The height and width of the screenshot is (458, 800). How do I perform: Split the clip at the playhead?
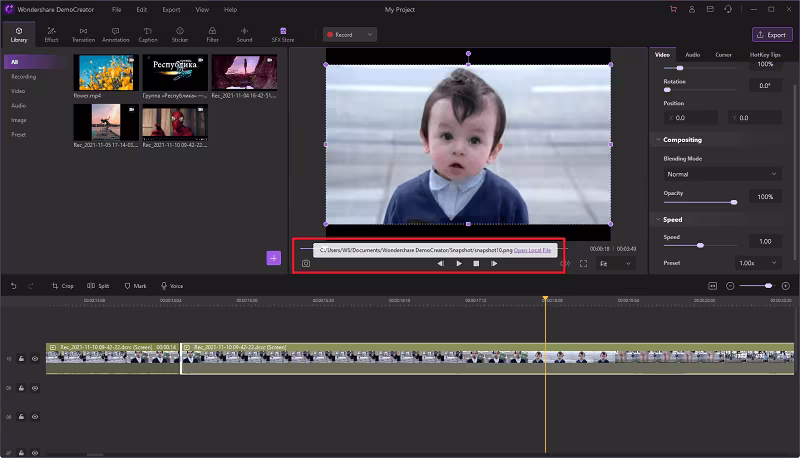tap(98, 286)
